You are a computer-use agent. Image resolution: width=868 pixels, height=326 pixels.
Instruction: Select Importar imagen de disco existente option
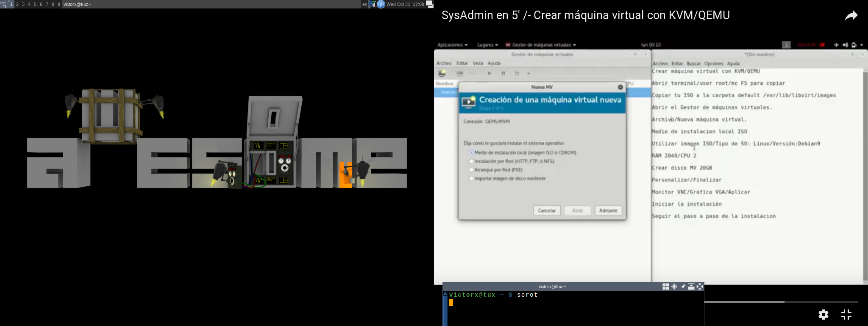coord(471,179)
